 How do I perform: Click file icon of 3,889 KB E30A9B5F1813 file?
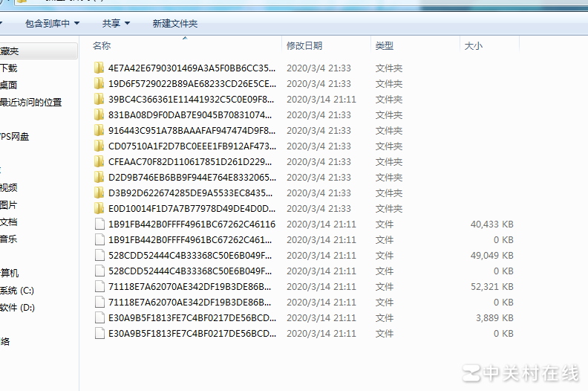coord(99,318)
